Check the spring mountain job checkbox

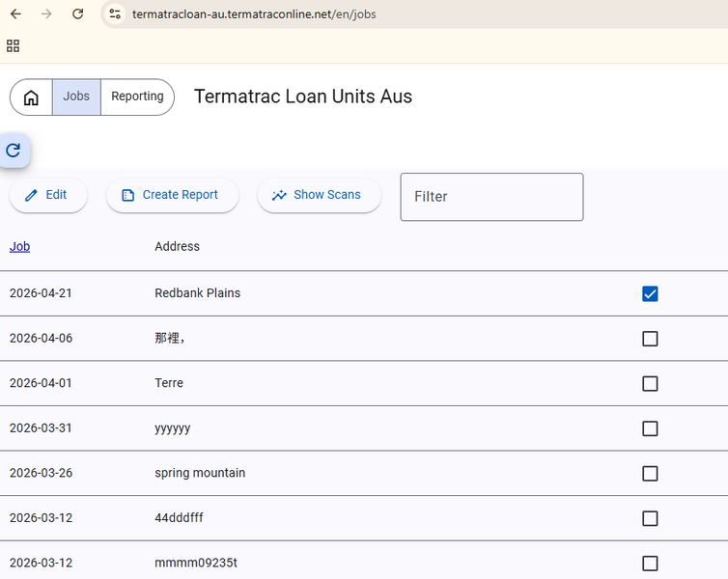(650, 474)
